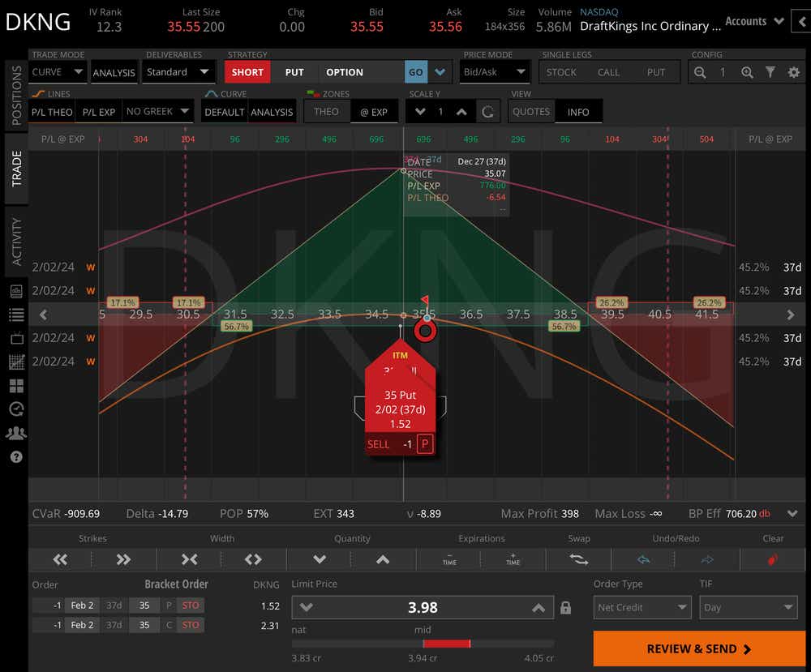Expand the strategy dropdown next to GO
Image resolution: width=811 pixels, height=672 pixels.
tap(440, 72)
